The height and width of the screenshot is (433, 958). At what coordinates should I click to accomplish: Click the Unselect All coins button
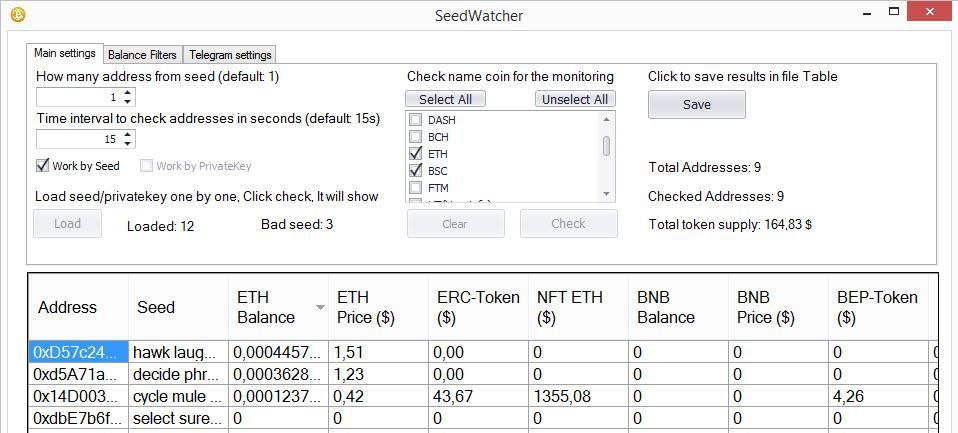[x=575, y=99]
